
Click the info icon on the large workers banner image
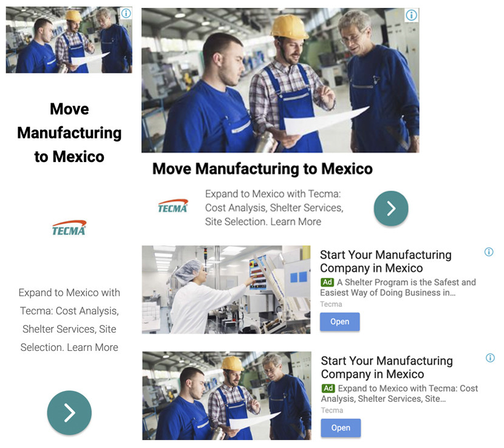(412, 15)
